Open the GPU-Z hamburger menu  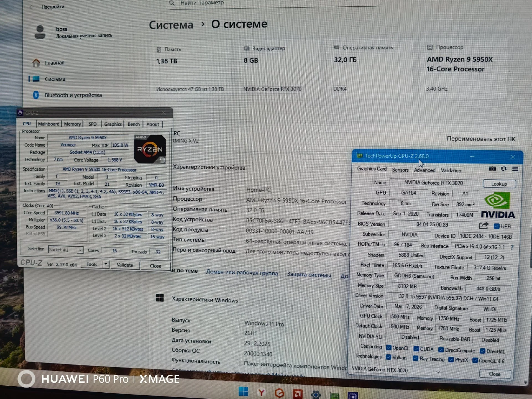(x=515, y=169)
